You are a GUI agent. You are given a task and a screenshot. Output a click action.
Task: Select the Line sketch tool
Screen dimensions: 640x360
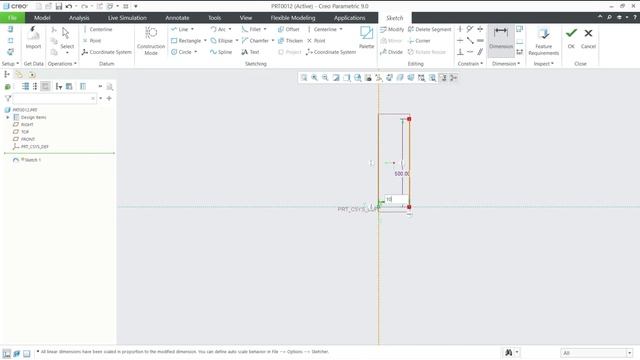(x=180, y=29)
